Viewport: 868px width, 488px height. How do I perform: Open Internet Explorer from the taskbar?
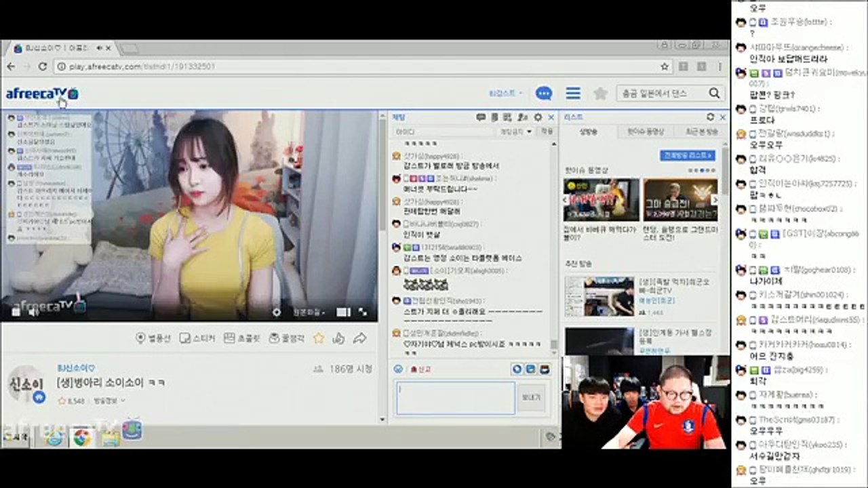tap(54, 437)
